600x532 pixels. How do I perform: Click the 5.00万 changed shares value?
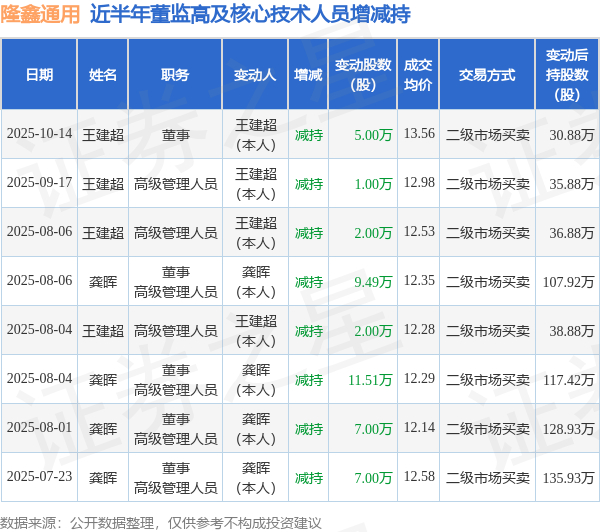point(373,135)
